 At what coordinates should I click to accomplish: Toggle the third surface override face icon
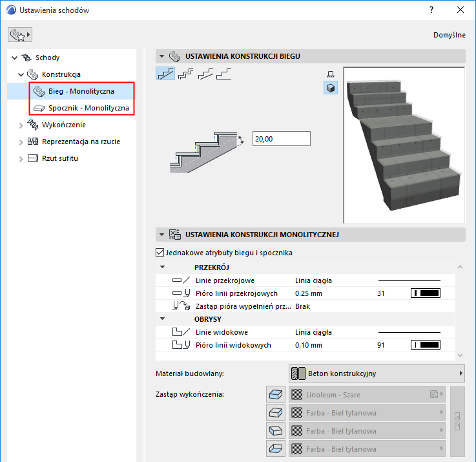276,430
